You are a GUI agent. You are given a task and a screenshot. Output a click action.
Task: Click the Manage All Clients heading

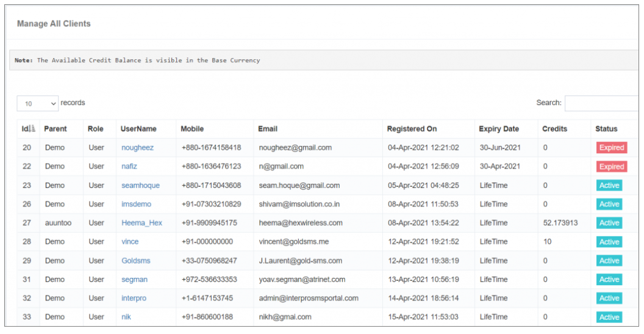click(x=54, y=24)
